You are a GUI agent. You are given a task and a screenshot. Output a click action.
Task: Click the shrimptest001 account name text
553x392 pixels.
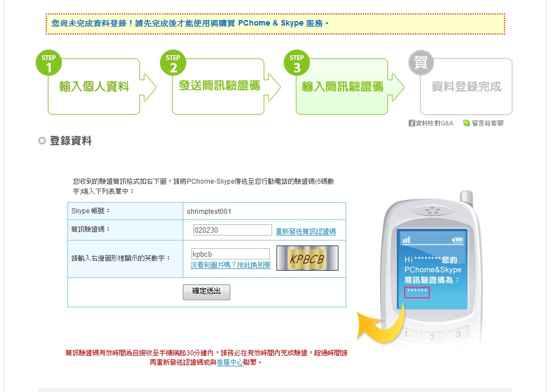coord(209,212)
